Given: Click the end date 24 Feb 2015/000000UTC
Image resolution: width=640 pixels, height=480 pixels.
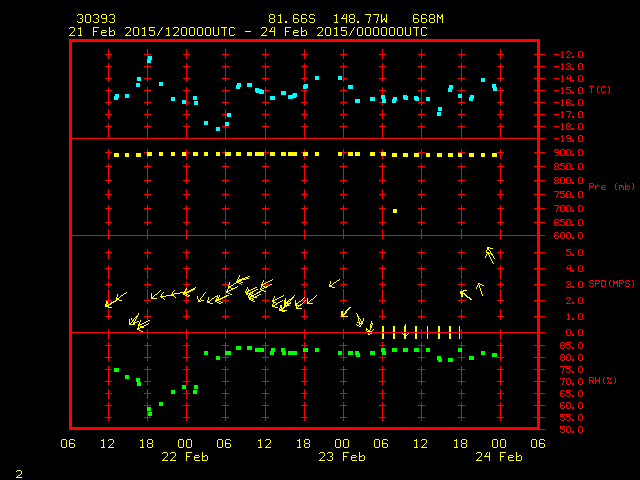Looking at the screenshot, I should click(344, 32).
